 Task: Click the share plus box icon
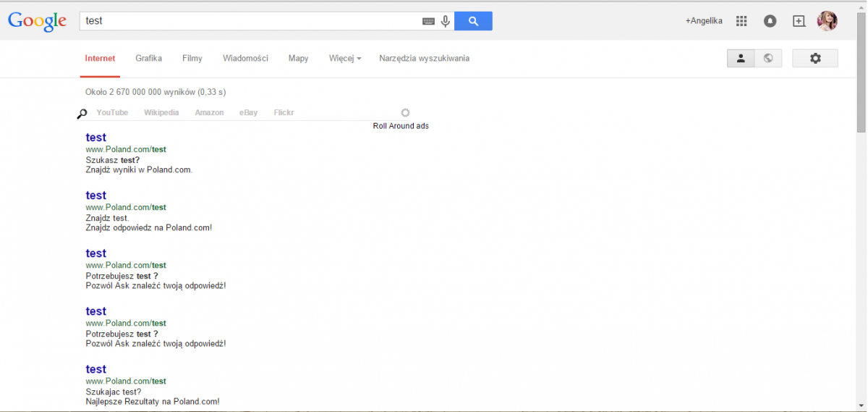pos(799,21)
